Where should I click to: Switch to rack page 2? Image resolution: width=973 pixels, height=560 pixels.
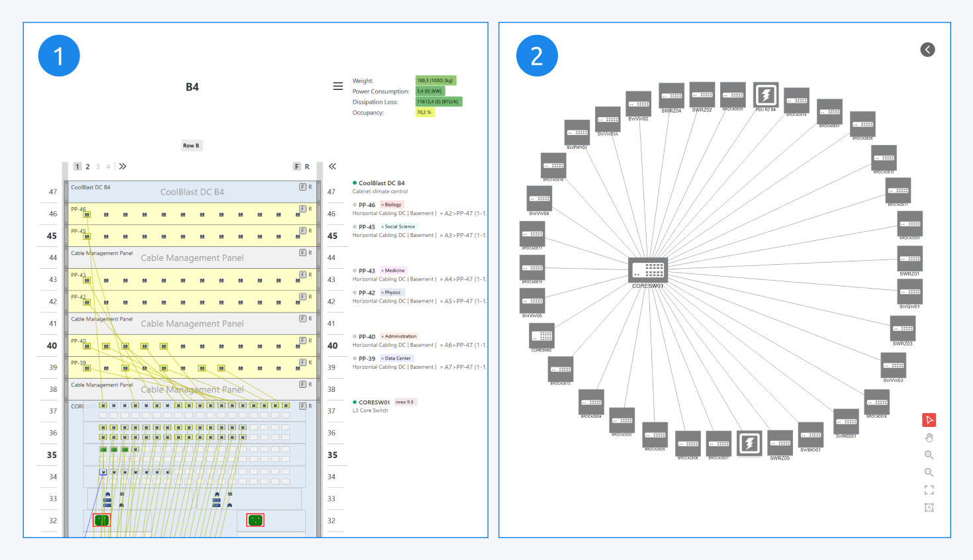[x=87, y=166]
